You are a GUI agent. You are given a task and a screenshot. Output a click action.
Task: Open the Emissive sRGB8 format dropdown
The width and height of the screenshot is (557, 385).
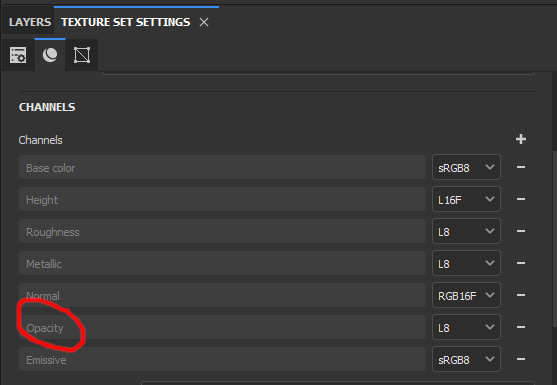click(x=466, y=359)
